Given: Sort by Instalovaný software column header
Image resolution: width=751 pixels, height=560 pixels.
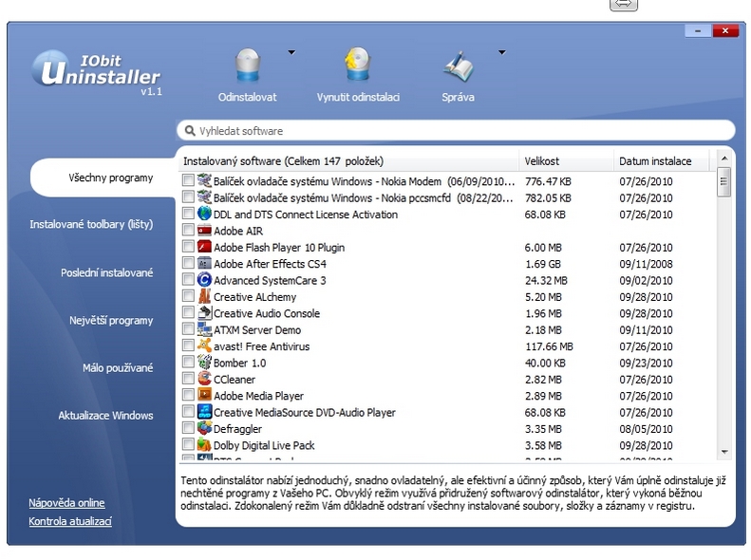Looking at the screenshot, I should pyautogui.click(x=348, y=161).
